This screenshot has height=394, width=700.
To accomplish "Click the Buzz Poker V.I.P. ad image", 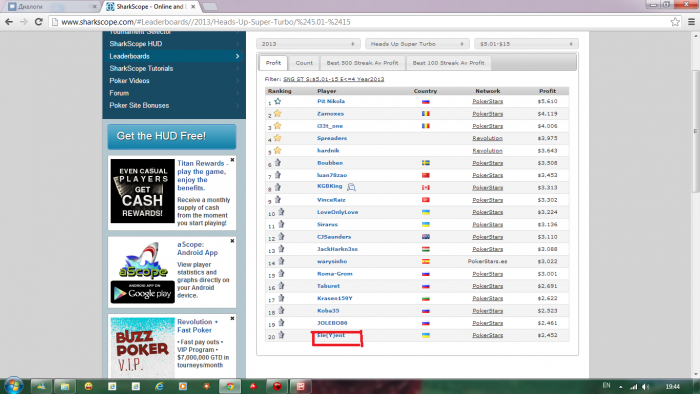I will tap(142, 347).
